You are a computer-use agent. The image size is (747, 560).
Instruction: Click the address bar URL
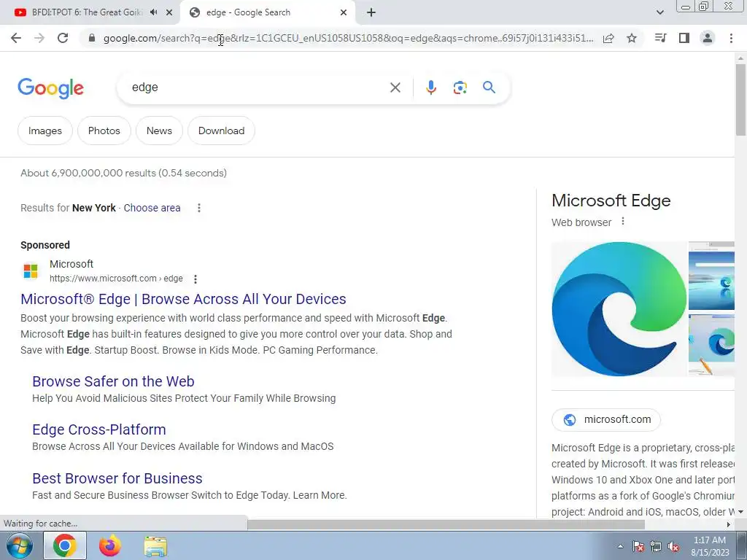coord(348,38)
